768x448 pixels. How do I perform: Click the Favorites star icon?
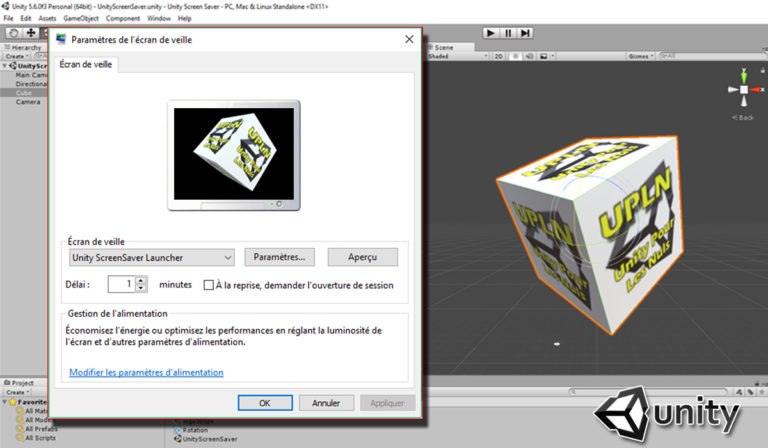coord(13,402)
